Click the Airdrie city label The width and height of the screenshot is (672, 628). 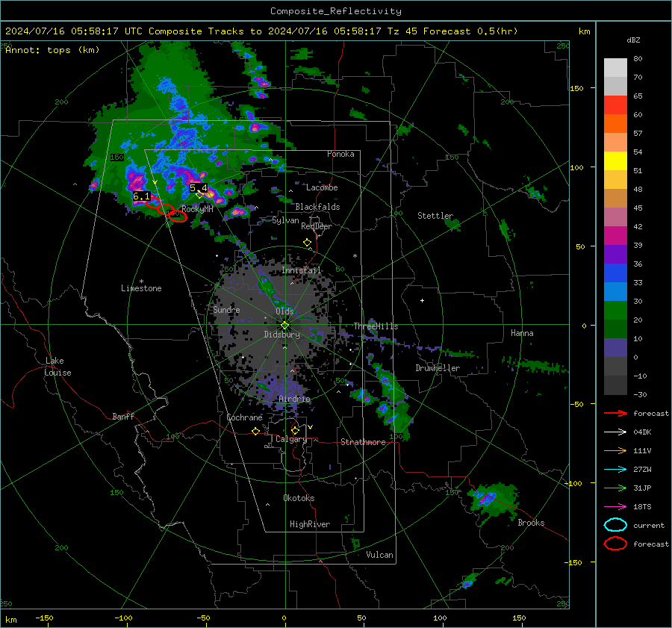[294, 399]
